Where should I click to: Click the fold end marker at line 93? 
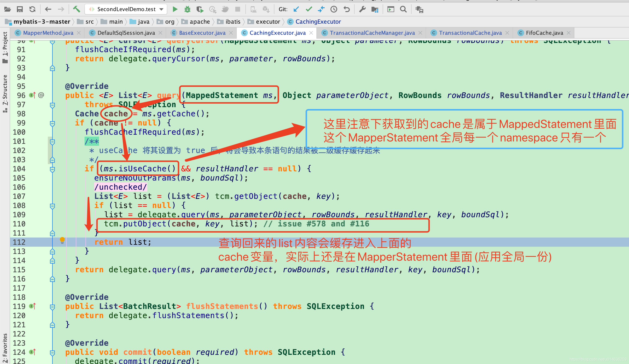coord(52,68)
